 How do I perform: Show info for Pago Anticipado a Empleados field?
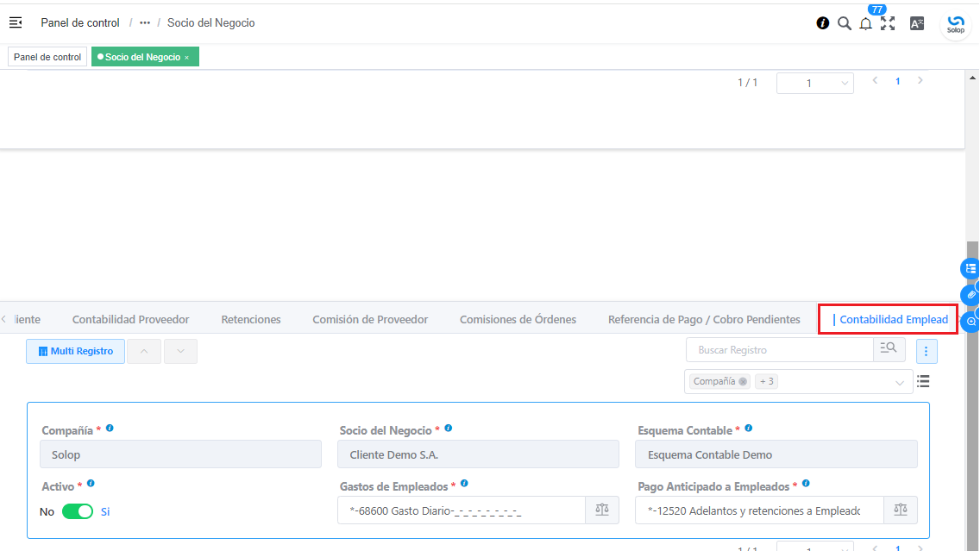click(806, 484)
